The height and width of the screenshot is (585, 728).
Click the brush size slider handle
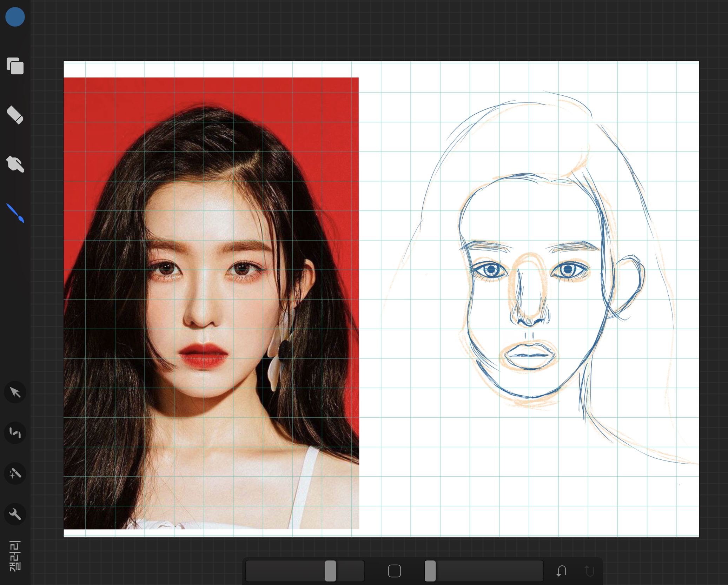[x=330, y=571]
